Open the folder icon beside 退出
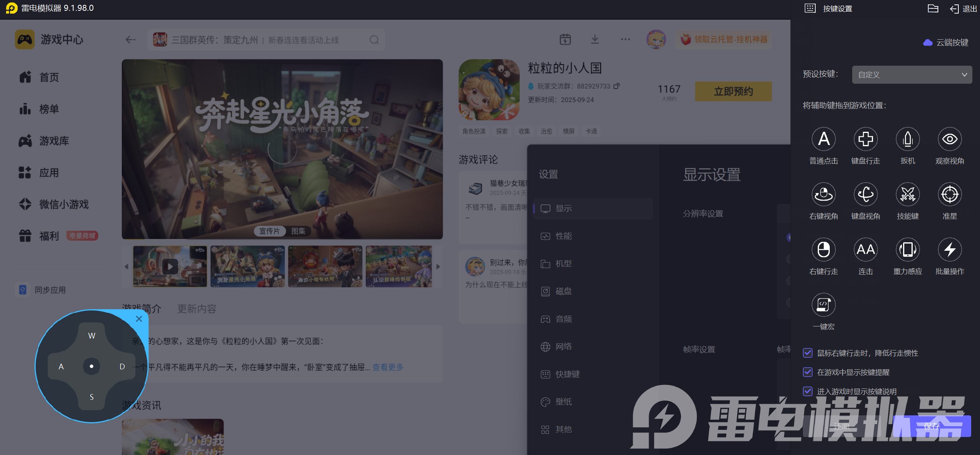The width and height of the screenshot is (980, 455). tap(933, 9)
